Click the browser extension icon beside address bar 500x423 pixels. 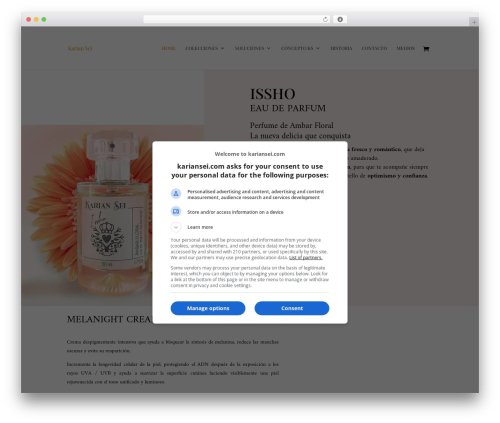340,19
